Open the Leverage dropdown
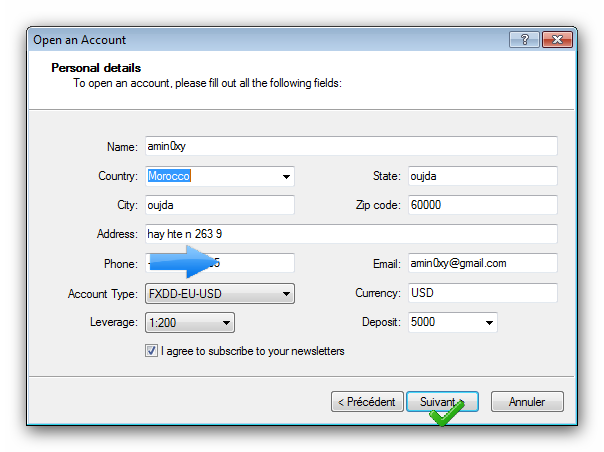Viewport: 604px width, 452px height. [x=226, y=323]
